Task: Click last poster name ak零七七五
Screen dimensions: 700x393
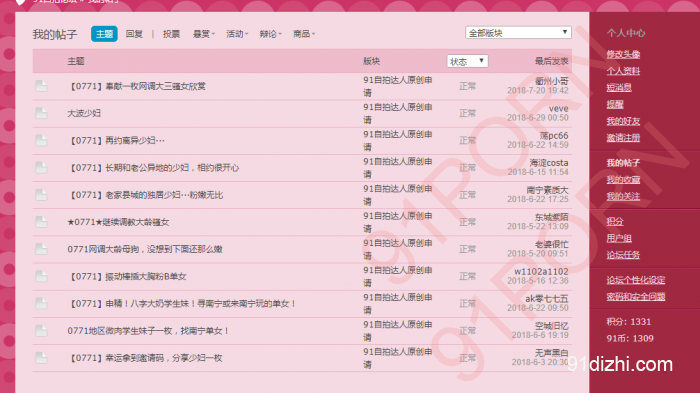Action: 546,298
